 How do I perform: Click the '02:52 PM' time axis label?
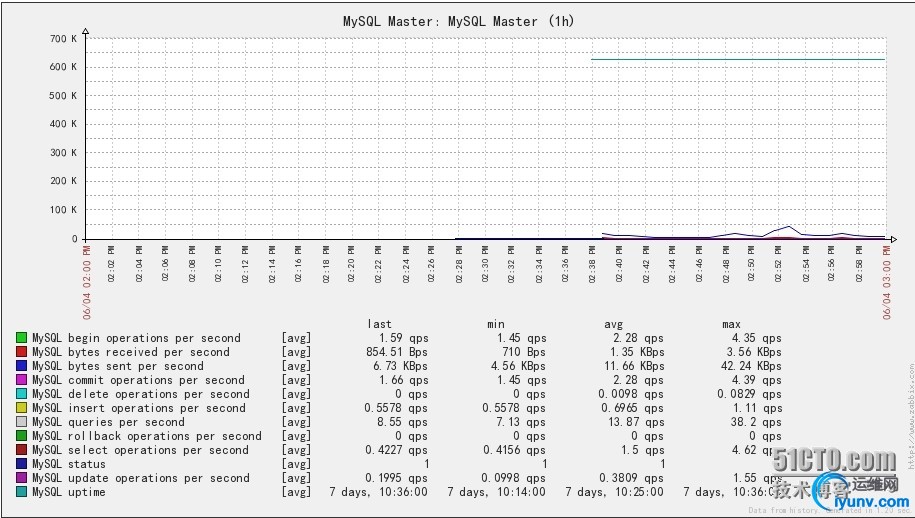[x=779, y=264]
